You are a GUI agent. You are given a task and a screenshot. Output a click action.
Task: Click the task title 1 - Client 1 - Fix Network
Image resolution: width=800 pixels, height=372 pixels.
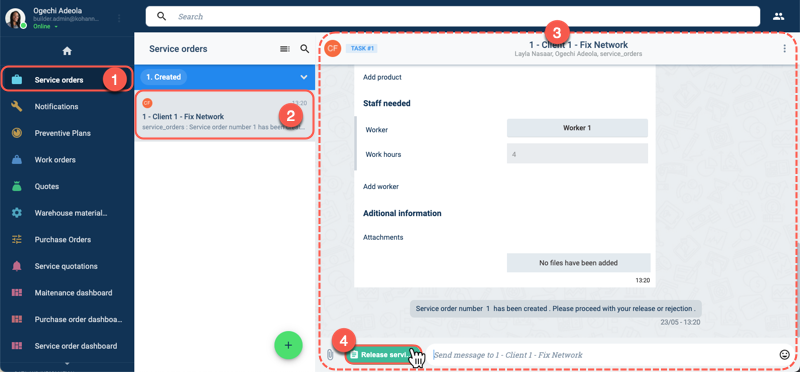(579, 45)
